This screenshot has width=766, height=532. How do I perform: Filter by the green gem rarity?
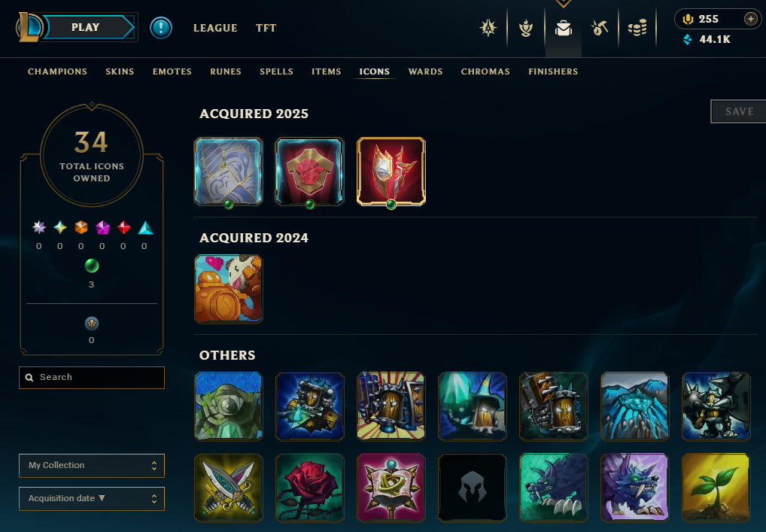(91, 266)
